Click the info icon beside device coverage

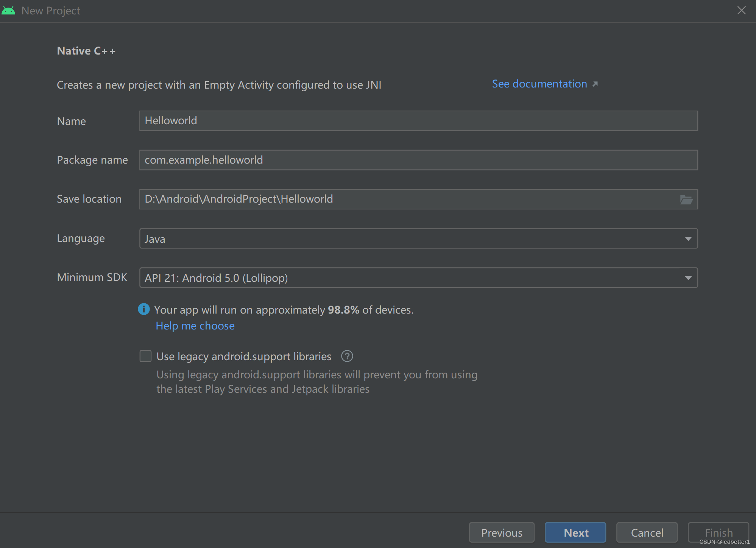[x=143, y=309]
